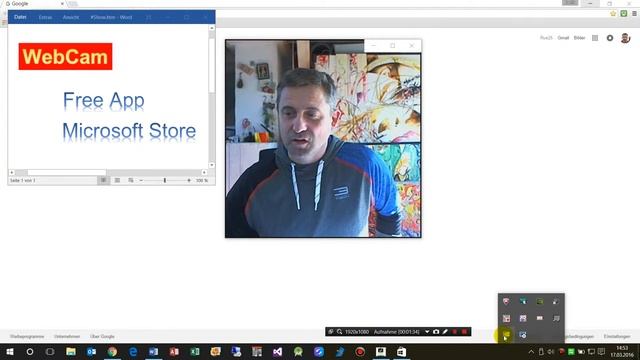Open Visual Studio from taskbar

point(278,352)
